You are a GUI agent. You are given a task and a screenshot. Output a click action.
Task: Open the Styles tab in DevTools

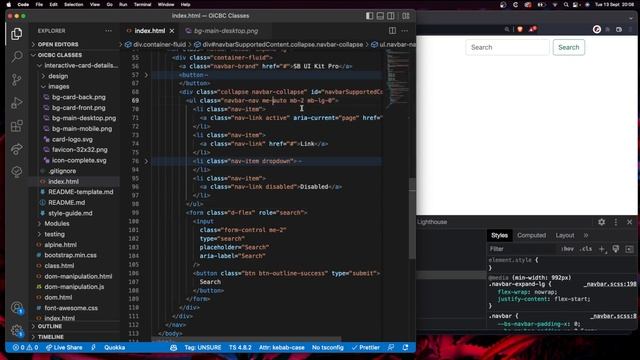[x=500, y=235]
